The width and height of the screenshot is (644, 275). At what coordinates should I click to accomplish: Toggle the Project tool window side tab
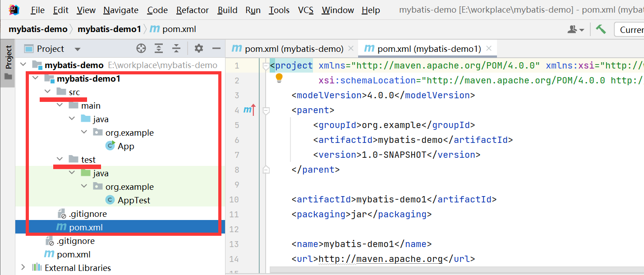pyautogui.click(x=8, y=62)
